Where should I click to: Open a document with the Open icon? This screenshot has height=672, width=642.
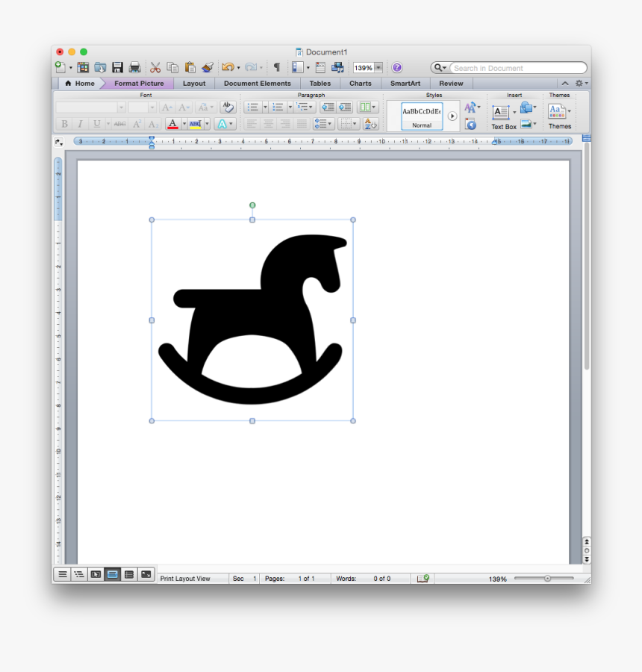[101, 67]
